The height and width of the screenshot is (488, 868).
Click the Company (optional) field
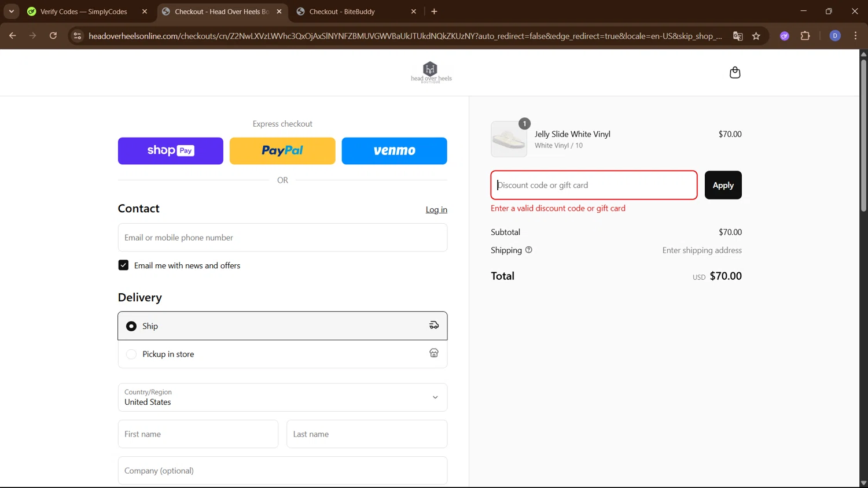click(282, 471)
